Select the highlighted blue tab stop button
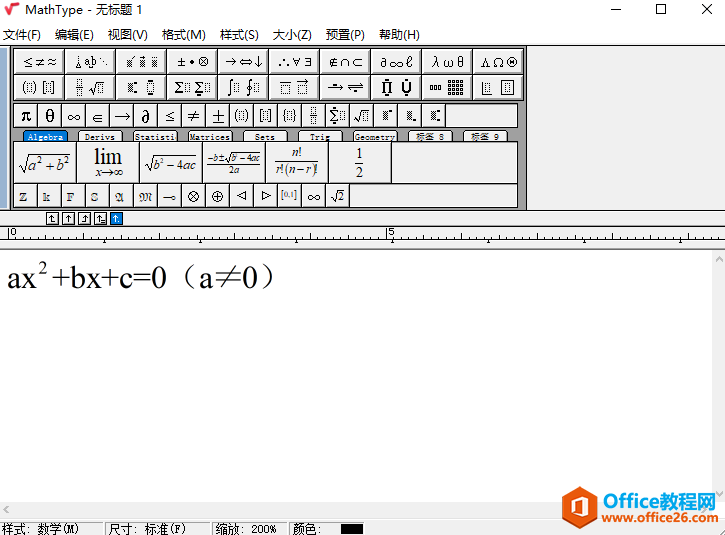The width and height of the screenshot is (725, 535). click(x=116, y=218)
